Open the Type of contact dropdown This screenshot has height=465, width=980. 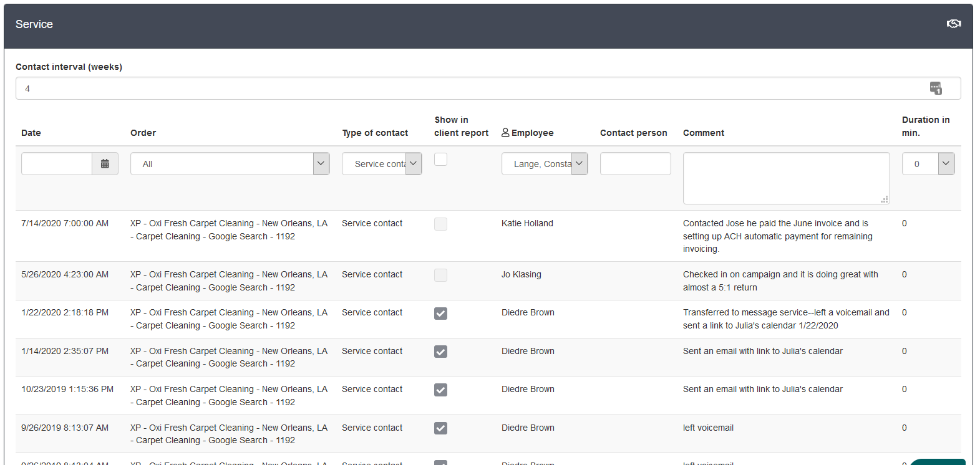(414, 164)
